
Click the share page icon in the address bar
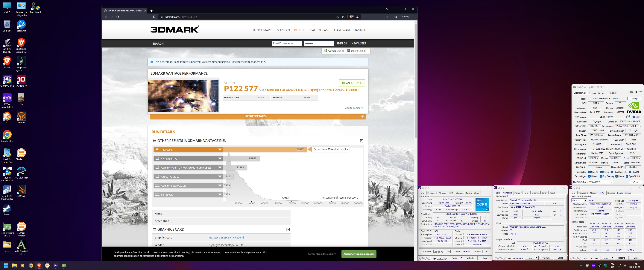tap(344, 17)
